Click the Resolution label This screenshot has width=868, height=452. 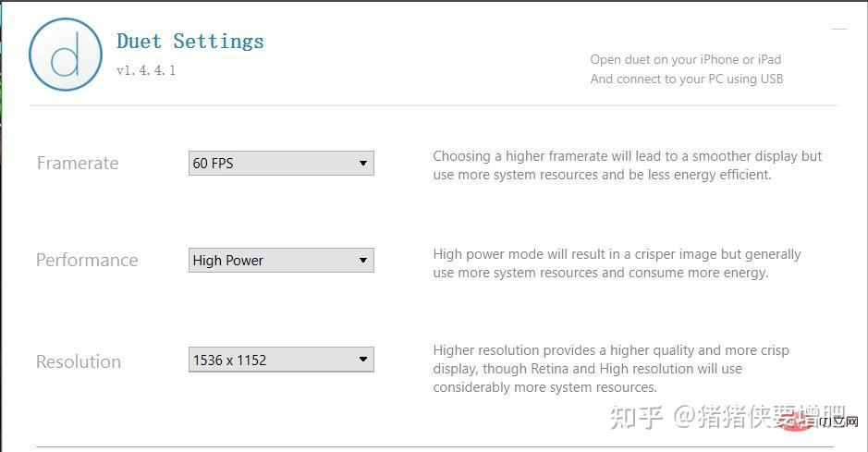coord(79,361)
